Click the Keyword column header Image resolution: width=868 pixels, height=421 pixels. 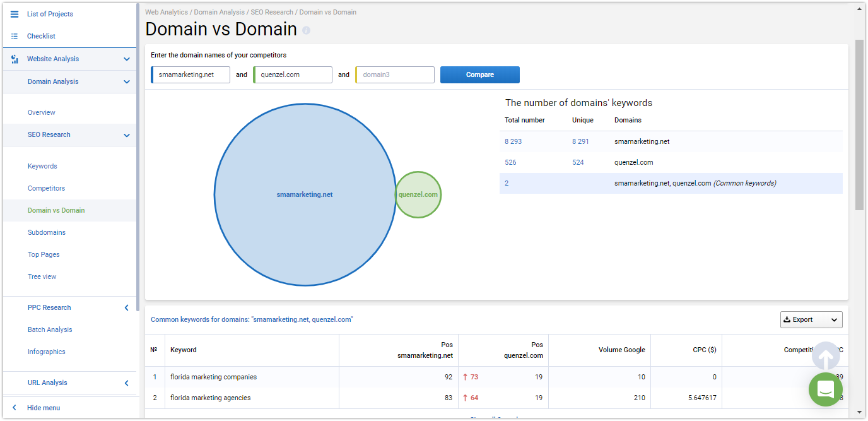point(184,350)
